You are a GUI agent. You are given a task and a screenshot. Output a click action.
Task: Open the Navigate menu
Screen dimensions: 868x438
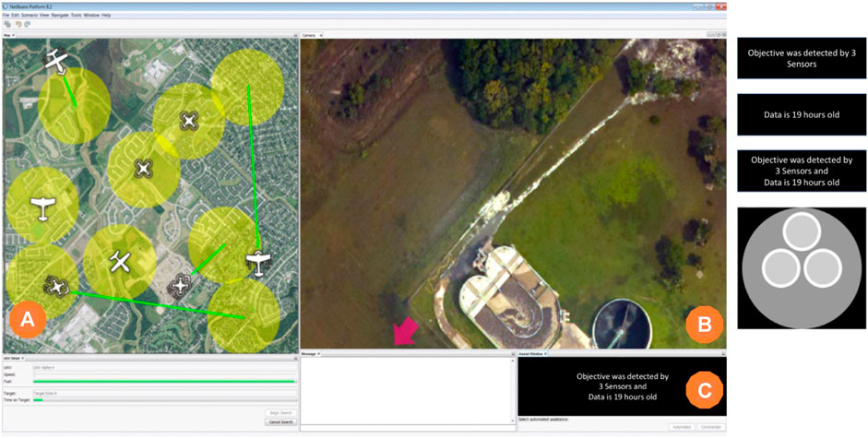click(60, 15)
